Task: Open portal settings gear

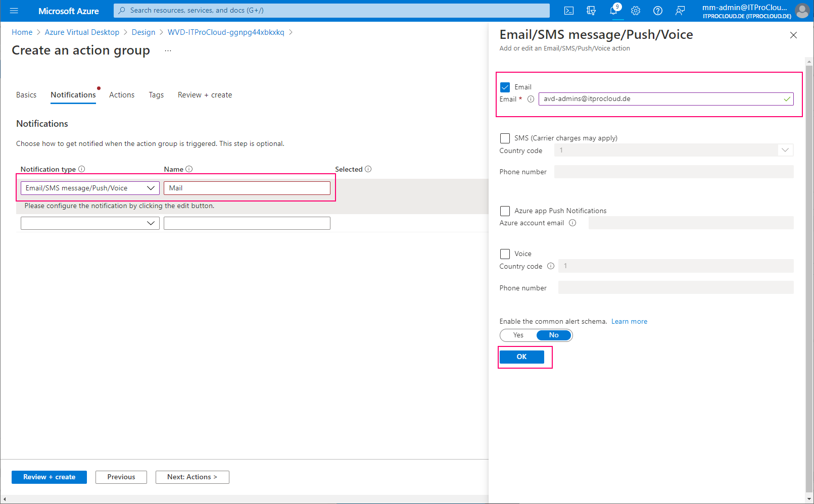Action: pos(636,11)
